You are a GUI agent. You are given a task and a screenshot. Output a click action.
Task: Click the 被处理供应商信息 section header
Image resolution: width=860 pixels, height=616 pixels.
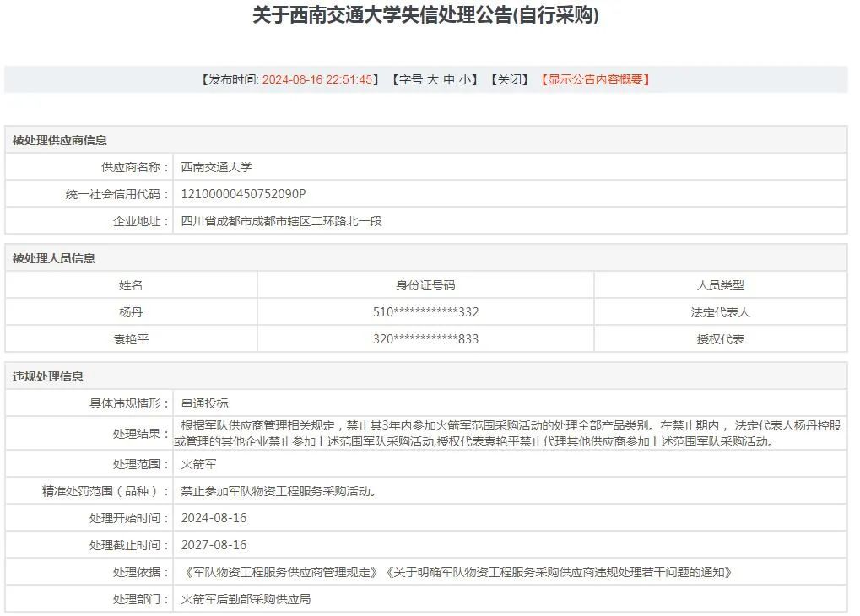click(60, 140)
